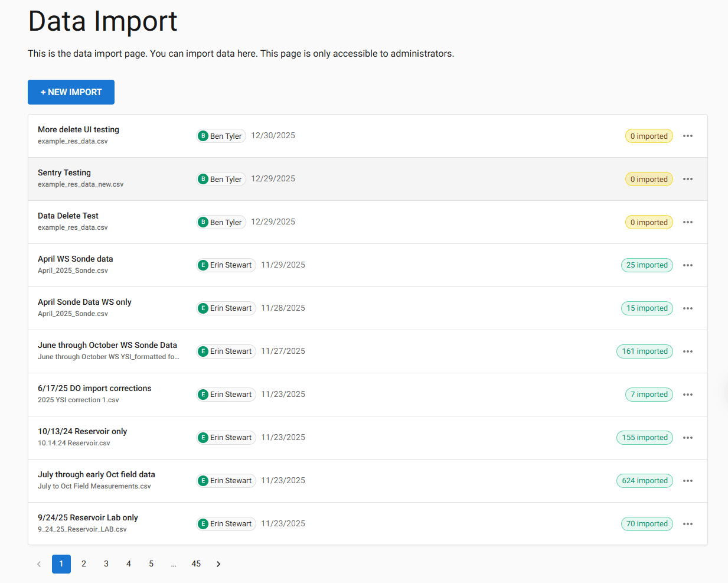The image size is (728, 583).
Task: Go to page 5
Action: [x=151, y=564]
